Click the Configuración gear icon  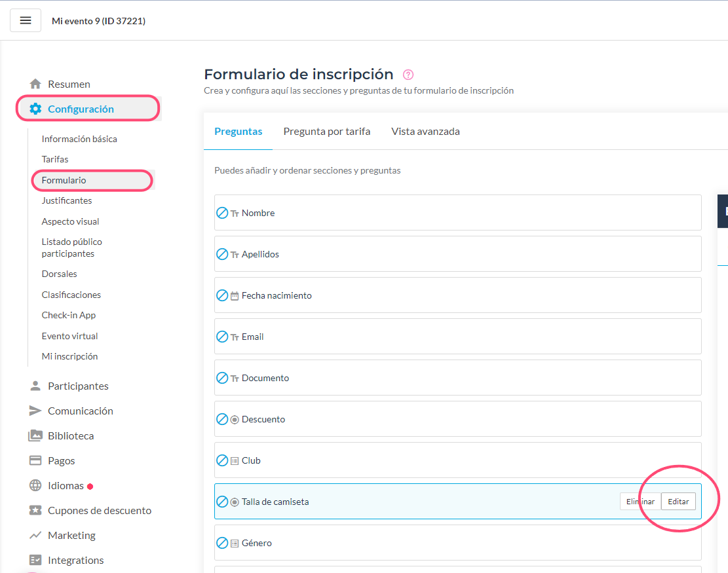coord(35,109)
